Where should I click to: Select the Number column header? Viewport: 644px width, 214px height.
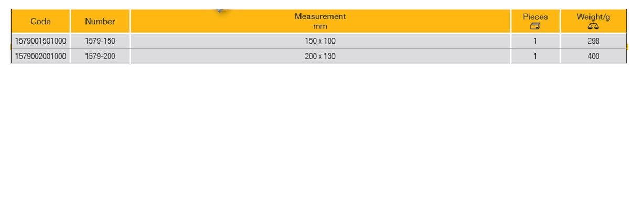[x=100, y=22]
